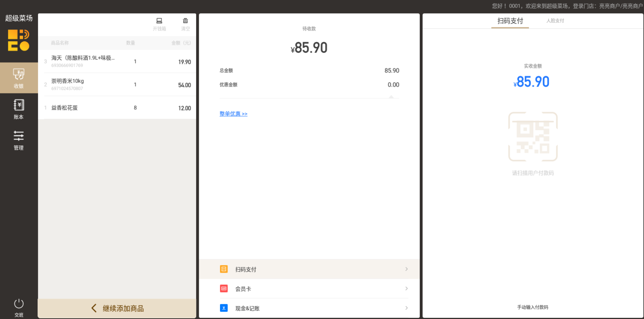Screen dimensions: 644x319
Task: Click barcode 6971024570807
Action: point(67,88)
